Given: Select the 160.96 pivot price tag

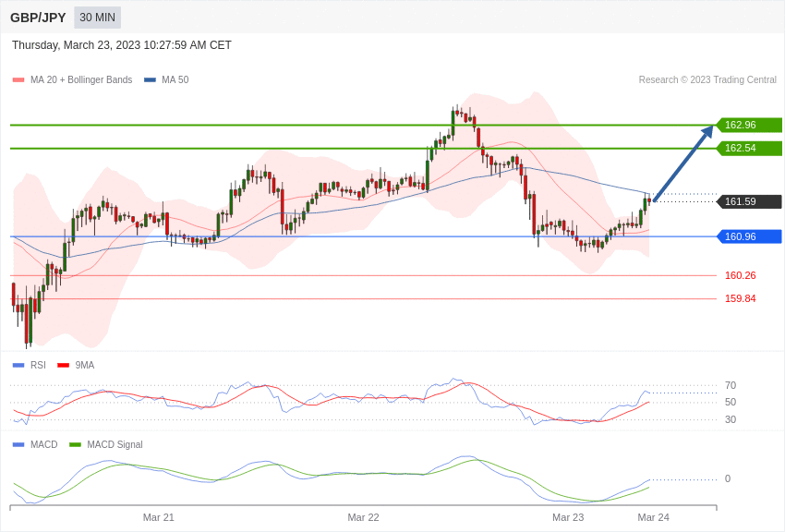Looking at the screenshot, I should (x=748, y=236).
